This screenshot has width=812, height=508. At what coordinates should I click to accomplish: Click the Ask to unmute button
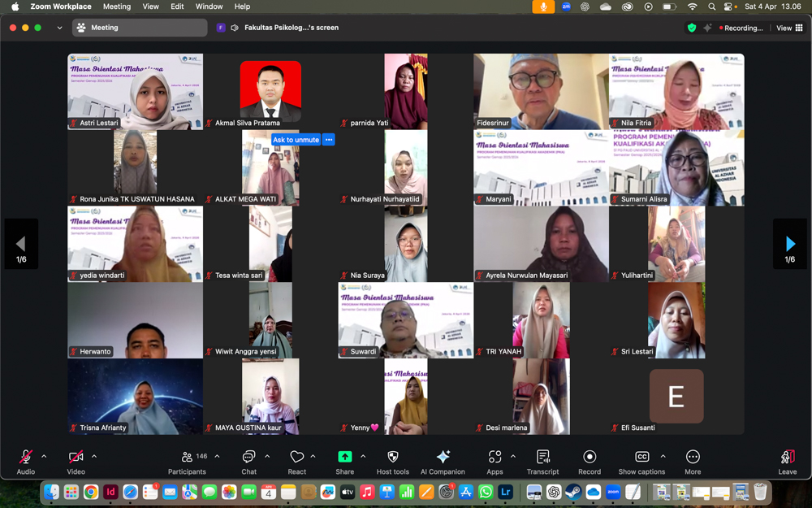point(296,140)
